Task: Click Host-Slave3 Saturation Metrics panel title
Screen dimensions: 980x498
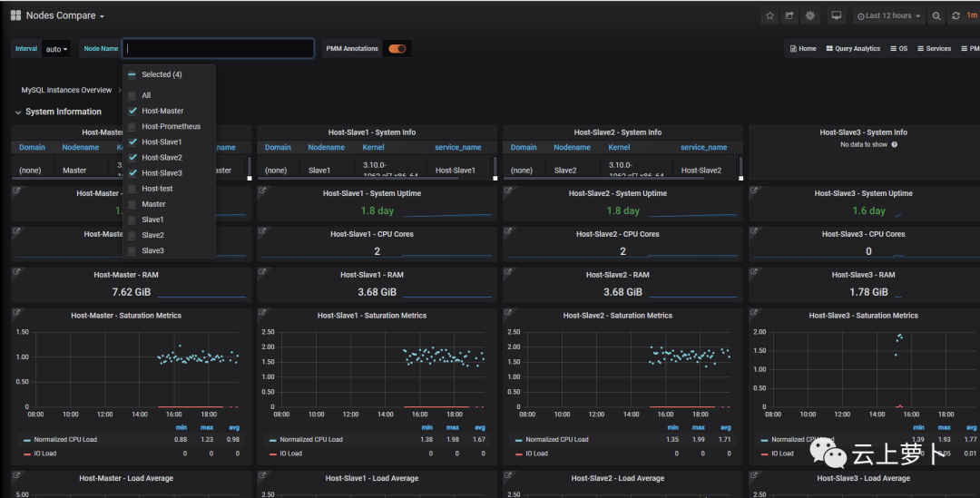Action: point(863,316)
